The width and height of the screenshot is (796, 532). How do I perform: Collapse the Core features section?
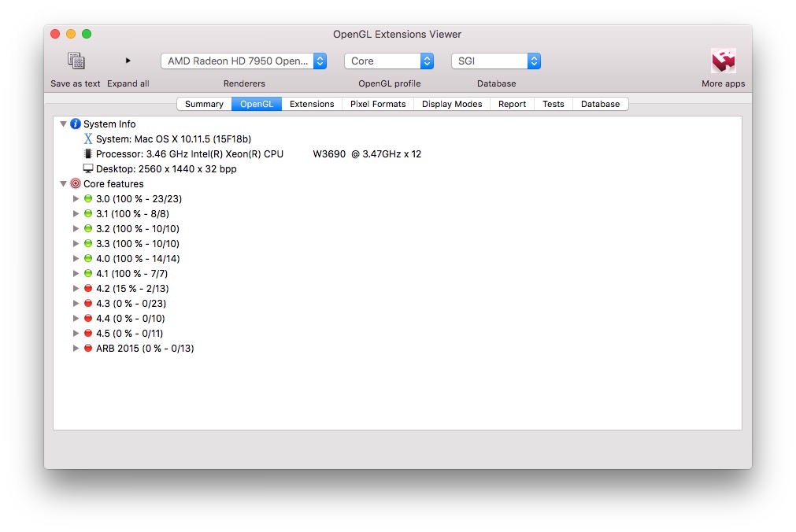pyautogui.click(x=64, y=184)
